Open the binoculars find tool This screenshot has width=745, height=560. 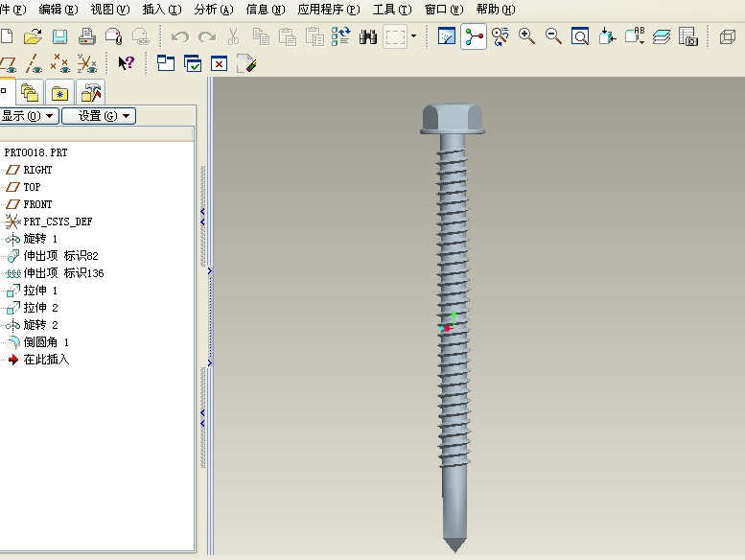(x=368, y=36)
